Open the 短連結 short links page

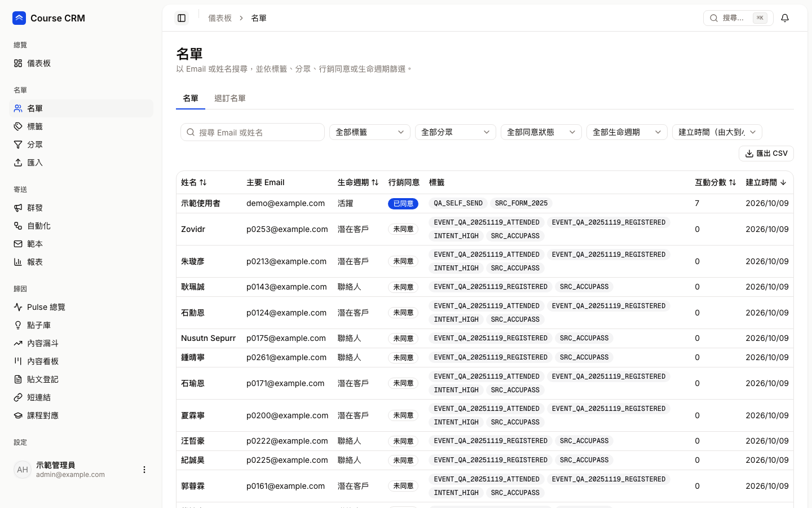pyautogui.click(x=81, y=397)
